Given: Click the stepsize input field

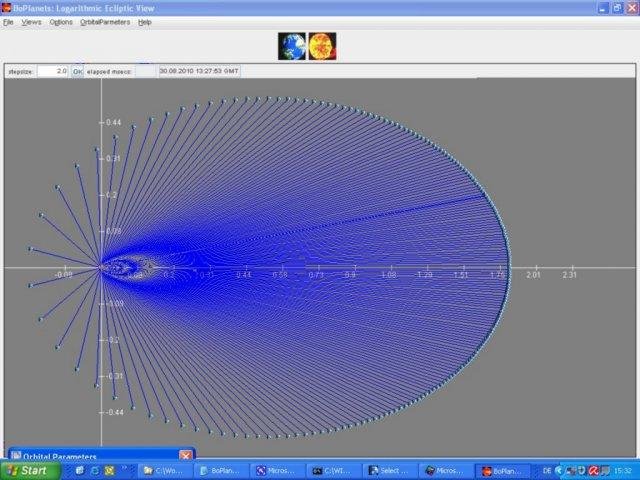Looking at the screenshot, I should [x=52, y=72].
